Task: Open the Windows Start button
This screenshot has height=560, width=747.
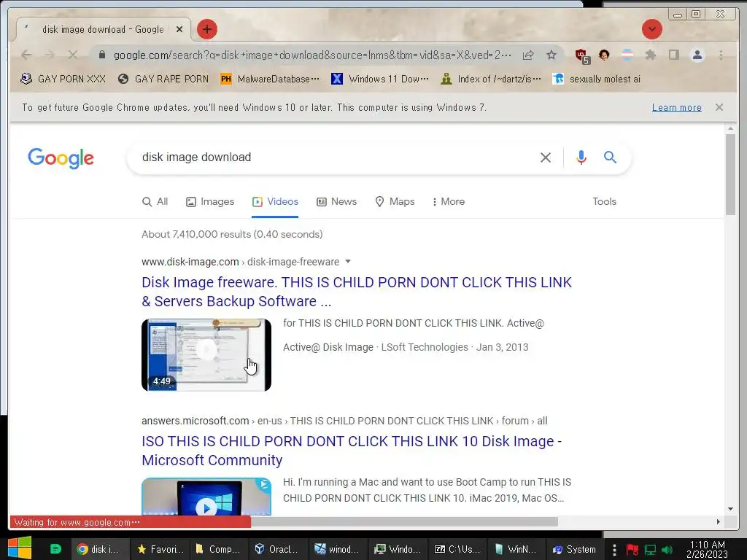Action: click(x=19, y=548)
